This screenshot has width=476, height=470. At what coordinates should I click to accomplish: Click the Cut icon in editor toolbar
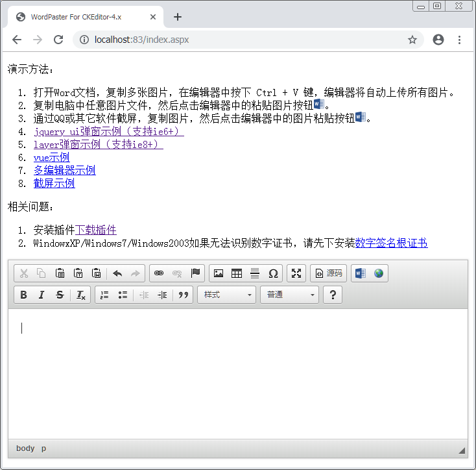[x=24, y=273]
